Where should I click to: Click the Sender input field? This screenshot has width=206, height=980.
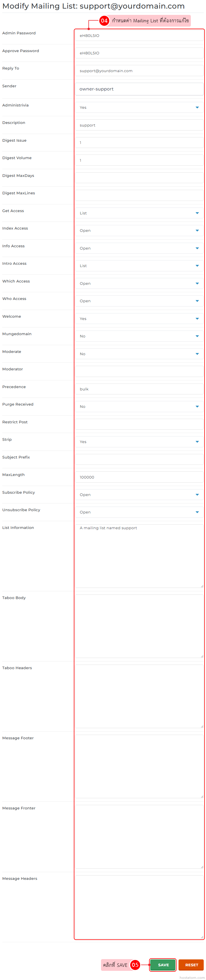139,89
